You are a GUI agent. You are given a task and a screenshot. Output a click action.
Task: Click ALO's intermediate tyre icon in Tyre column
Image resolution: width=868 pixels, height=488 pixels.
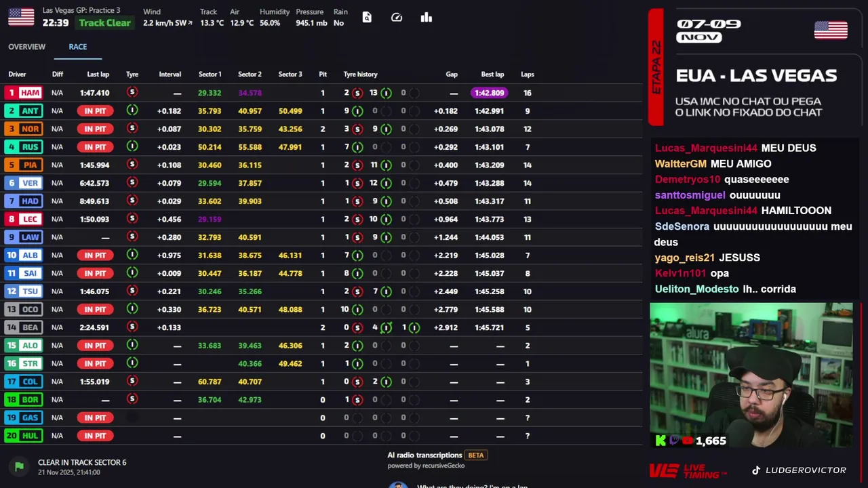coord(132,345)
